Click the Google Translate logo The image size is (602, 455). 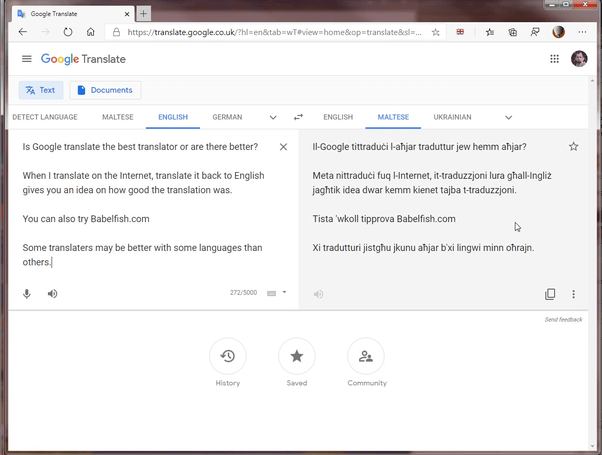coord(83,59)
